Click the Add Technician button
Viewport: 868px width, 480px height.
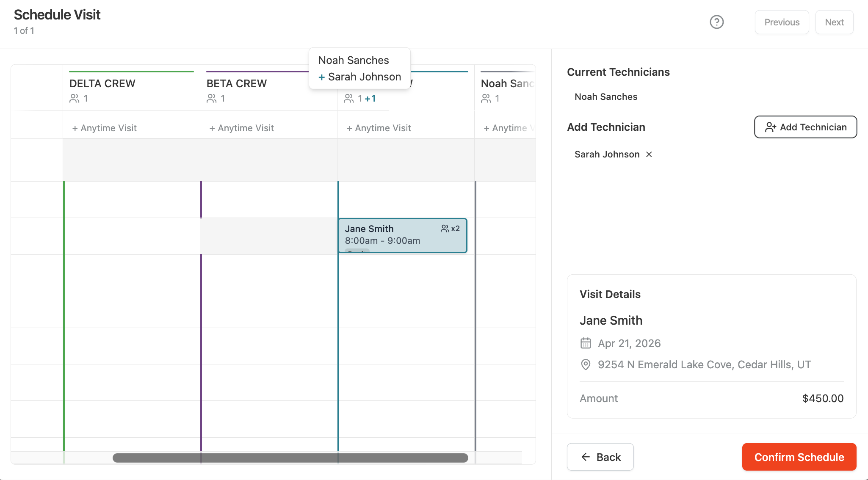pos(805,127)
